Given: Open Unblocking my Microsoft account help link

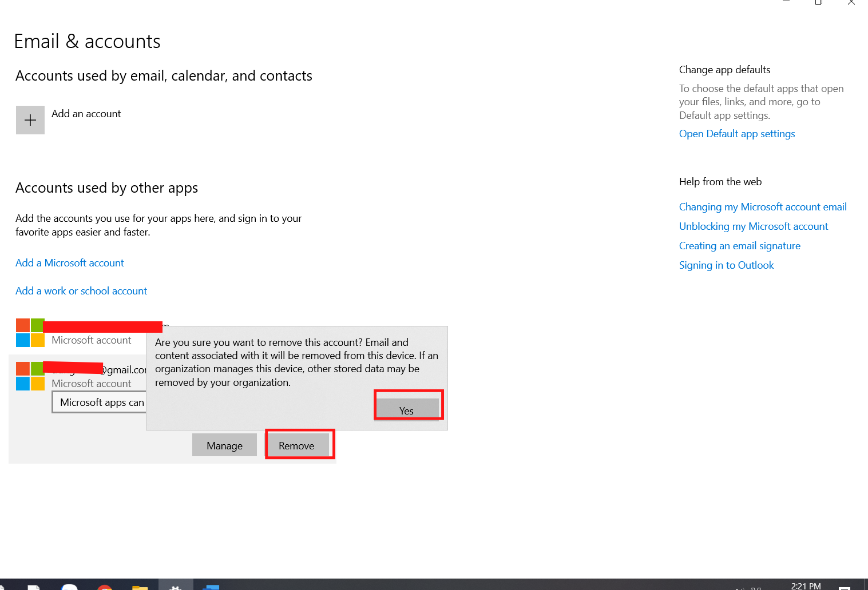Looking at the screenshot, I should (754, 226).
